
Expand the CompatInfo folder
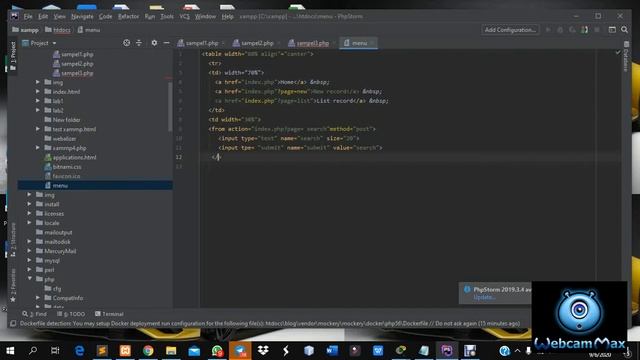tap(38, 298)
